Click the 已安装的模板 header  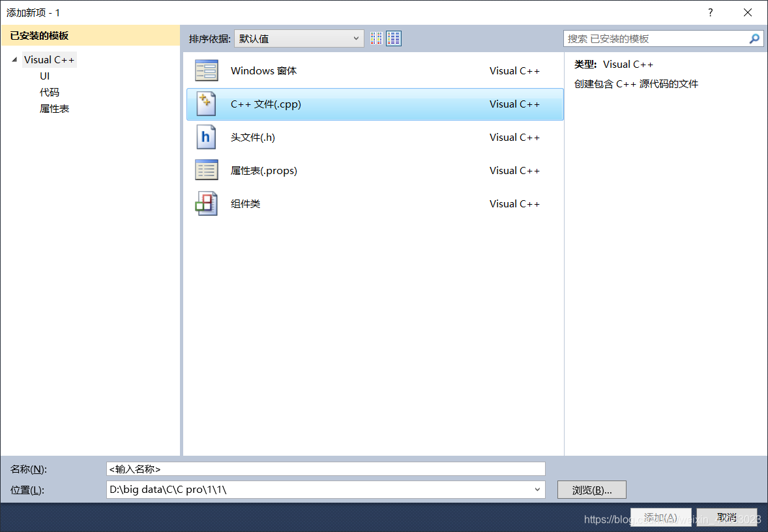tap(91, 36)
